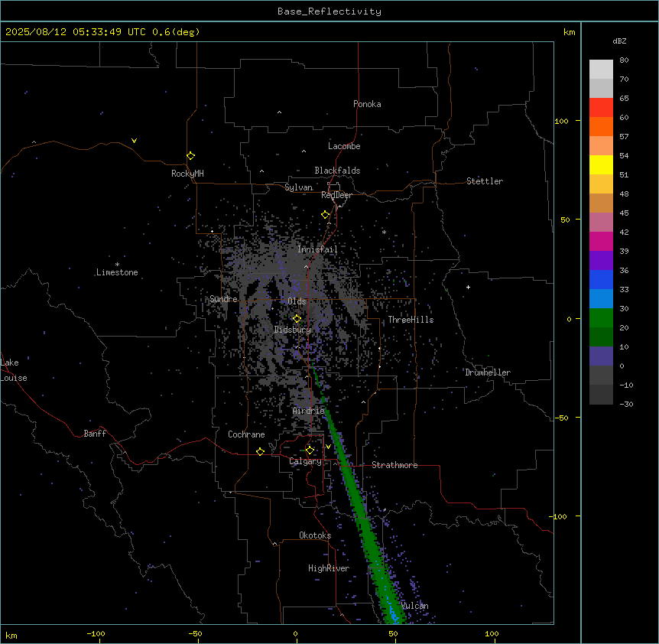Click the km unit label at bottom left

[11, 635]
